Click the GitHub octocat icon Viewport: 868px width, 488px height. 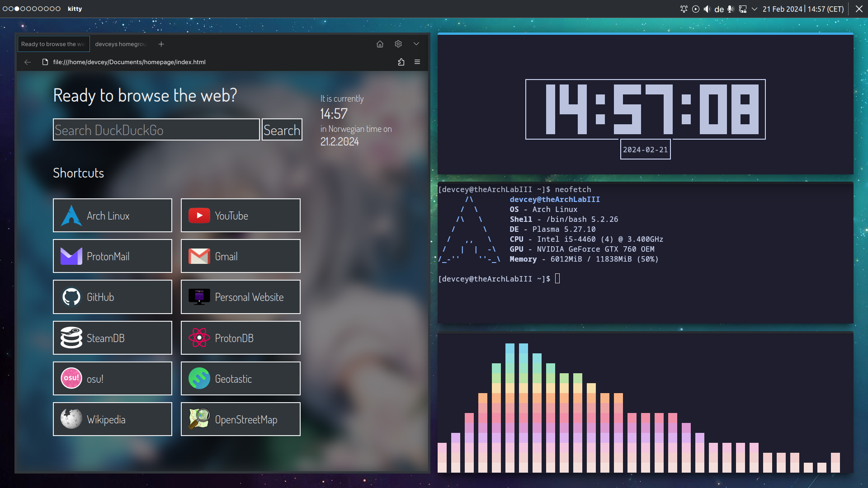click(71, 297)
